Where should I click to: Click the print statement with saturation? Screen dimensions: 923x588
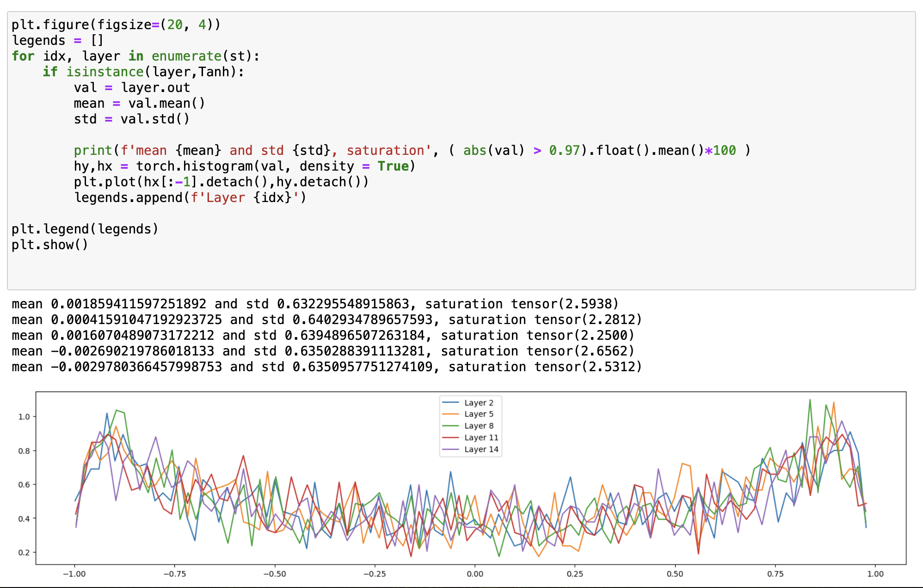[x=412, y=150]
